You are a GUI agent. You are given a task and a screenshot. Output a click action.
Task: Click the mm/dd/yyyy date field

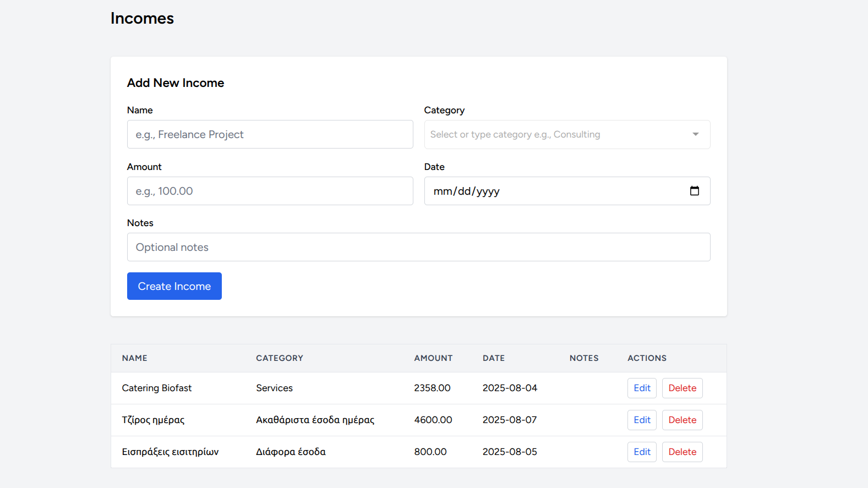tap(550, 191)
